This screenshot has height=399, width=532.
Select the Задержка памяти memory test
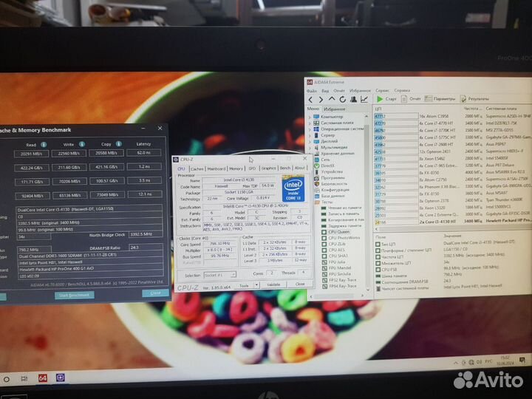[x=341, y=225]
